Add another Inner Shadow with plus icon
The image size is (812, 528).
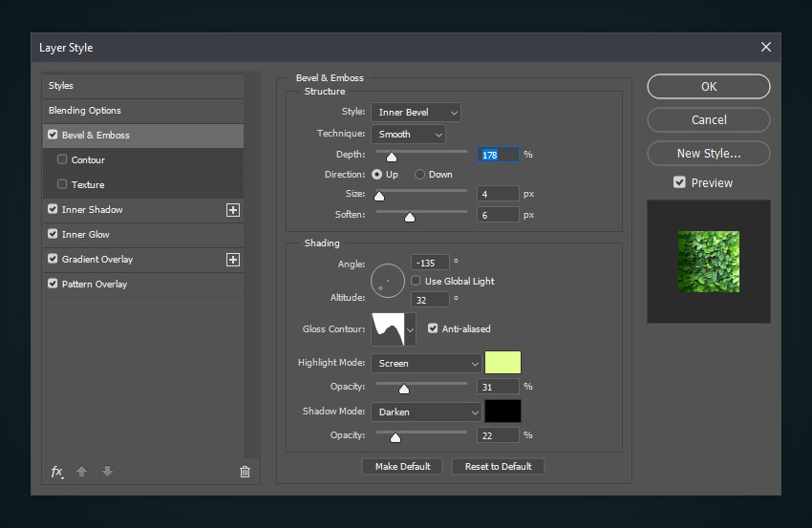[x=233, y=210]
